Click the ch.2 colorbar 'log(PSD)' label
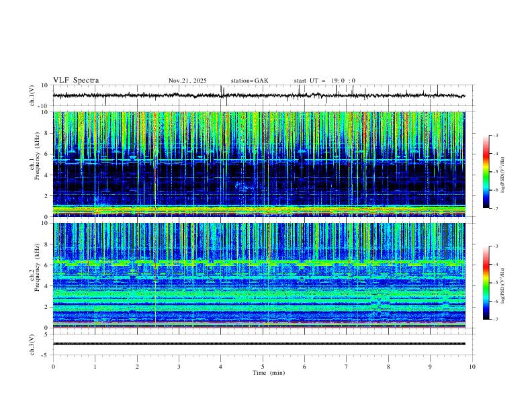The image size is (532, 411). click(x=503, y=286)
